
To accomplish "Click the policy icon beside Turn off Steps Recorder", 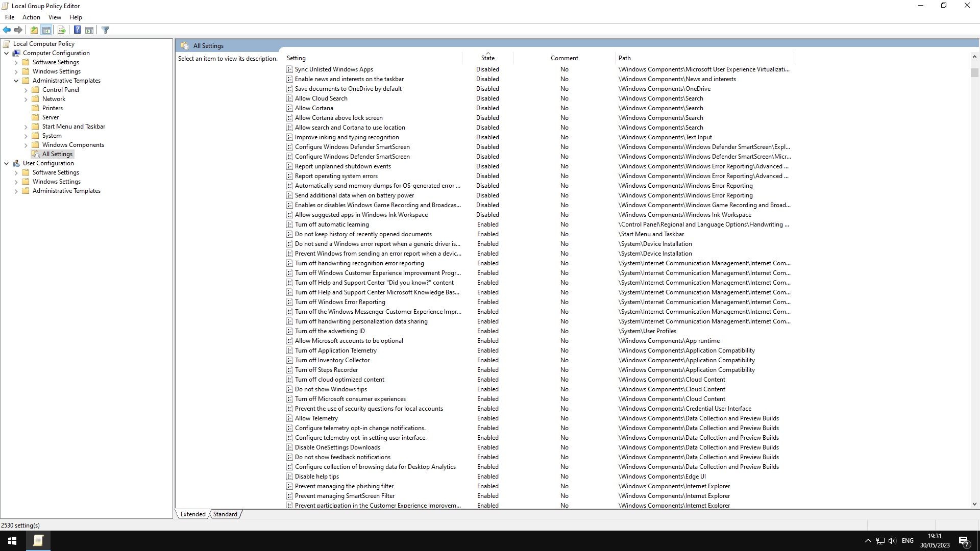I will pyautogui.click(x=289, y=370).
